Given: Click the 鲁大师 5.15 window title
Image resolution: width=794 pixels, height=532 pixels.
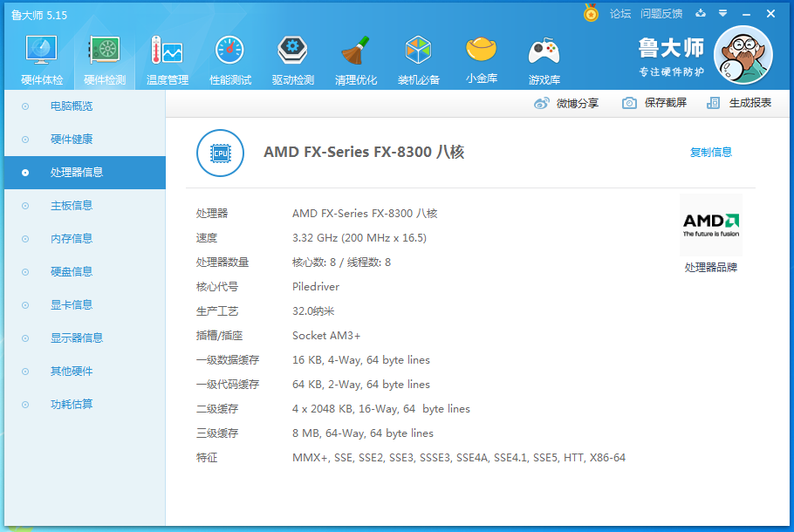Looking at the screenshot, I should point(39,15).
